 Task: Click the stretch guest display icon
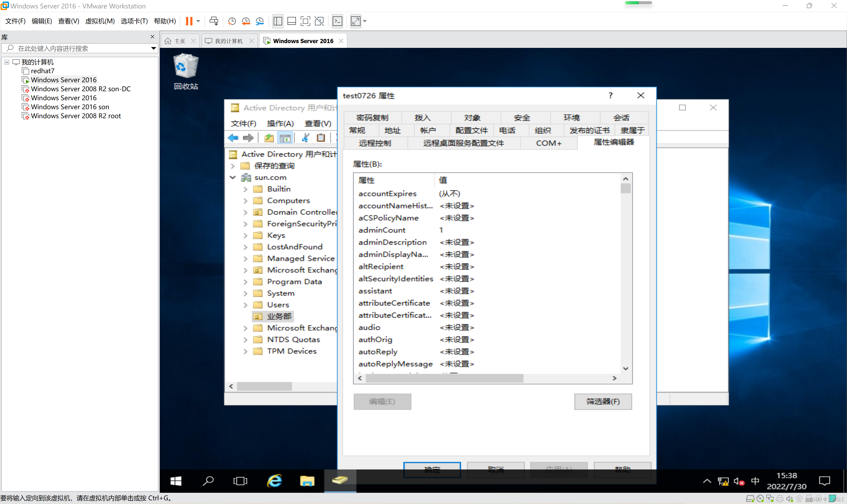tap(355, 21)
